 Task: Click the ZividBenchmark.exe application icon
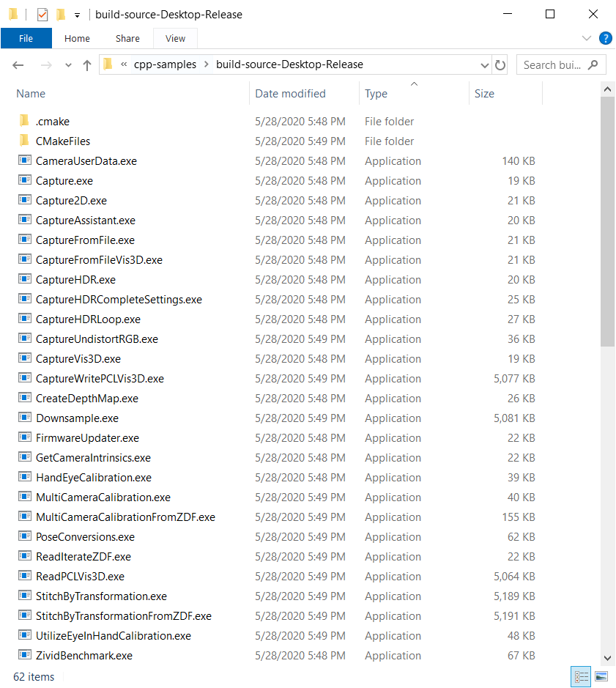tap(25, 656)
